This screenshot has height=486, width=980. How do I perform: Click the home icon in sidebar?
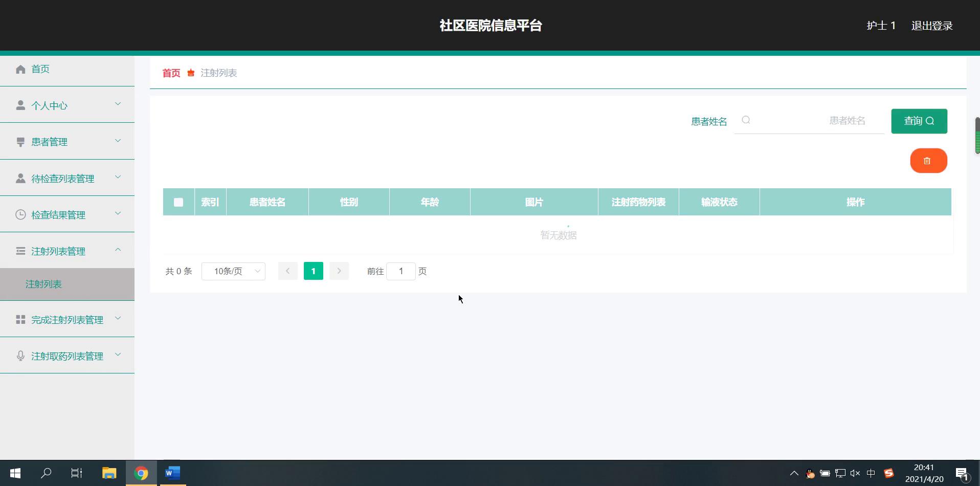point(20,69)
